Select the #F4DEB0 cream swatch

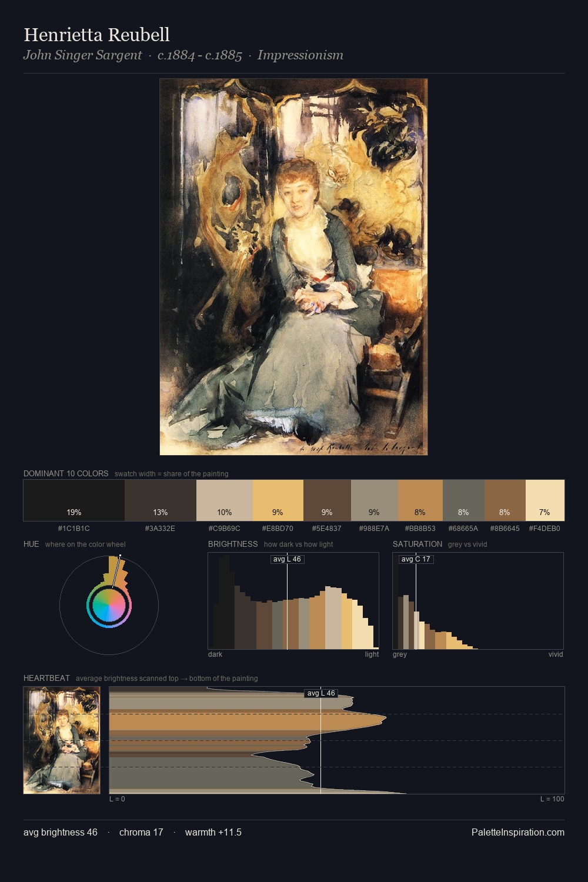545,500
